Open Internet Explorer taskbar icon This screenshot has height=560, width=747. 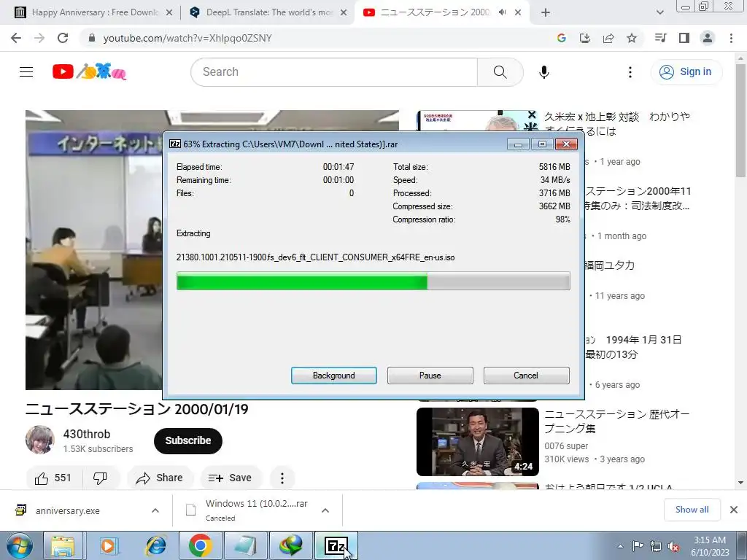pos(155,545)
